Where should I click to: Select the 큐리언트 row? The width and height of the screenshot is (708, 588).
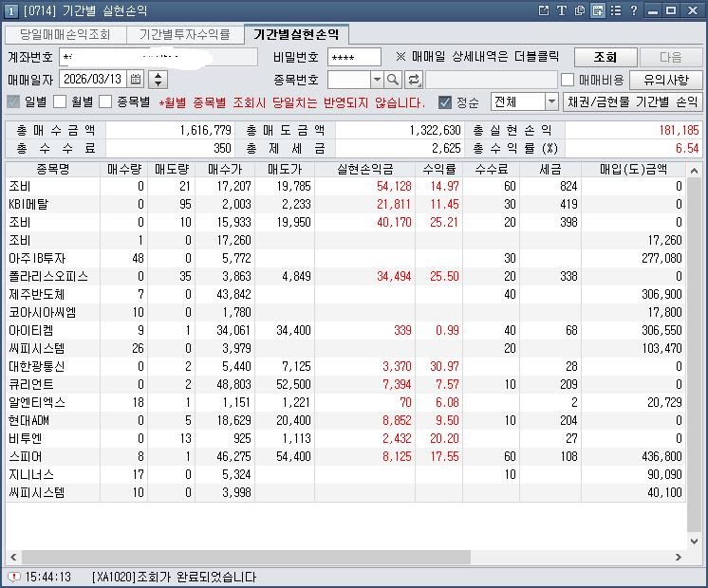(x=345, y=384)
